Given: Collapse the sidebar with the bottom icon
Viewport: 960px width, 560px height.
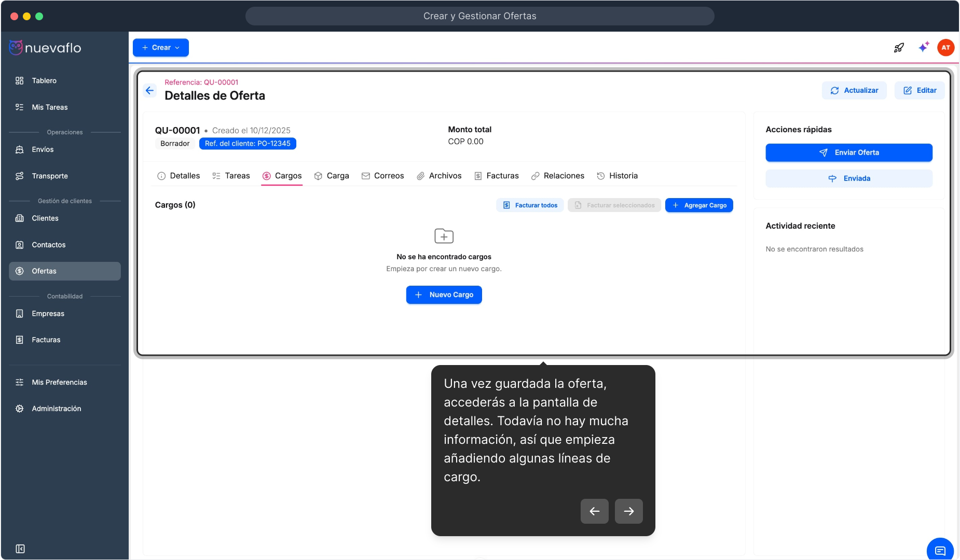Looking at the screenshot, I should point(20,549).
